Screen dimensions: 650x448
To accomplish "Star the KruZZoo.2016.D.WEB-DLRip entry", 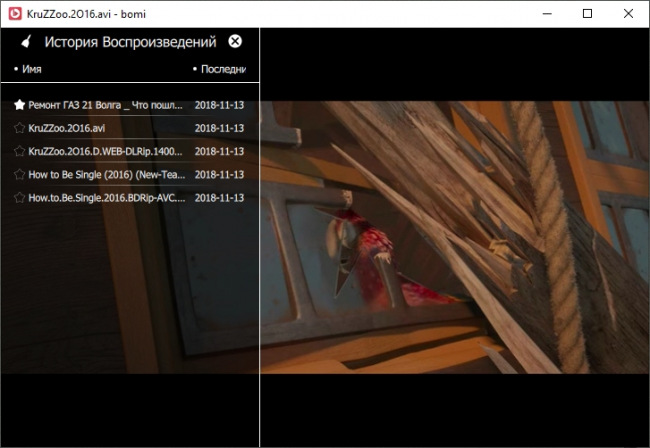I will point(19,151).
